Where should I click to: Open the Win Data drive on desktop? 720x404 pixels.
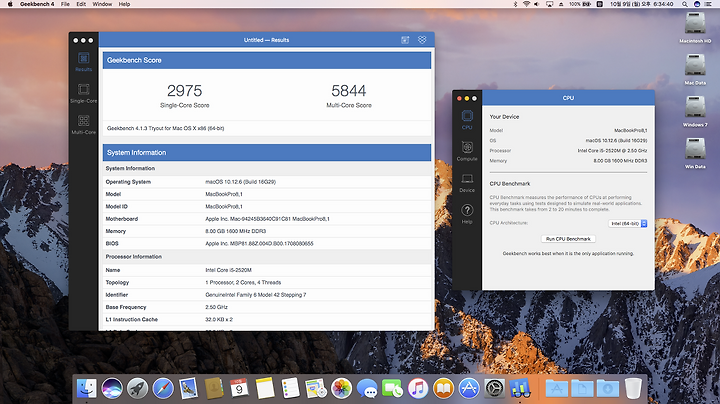coord(695,153)
